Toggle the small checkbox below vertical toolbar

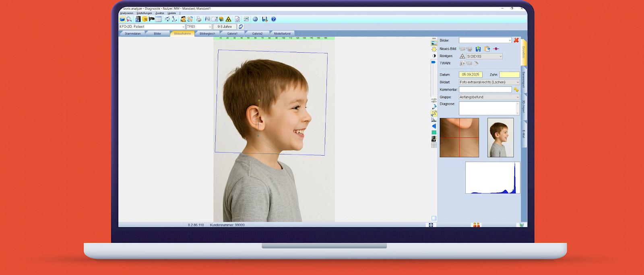click(434, 218)
